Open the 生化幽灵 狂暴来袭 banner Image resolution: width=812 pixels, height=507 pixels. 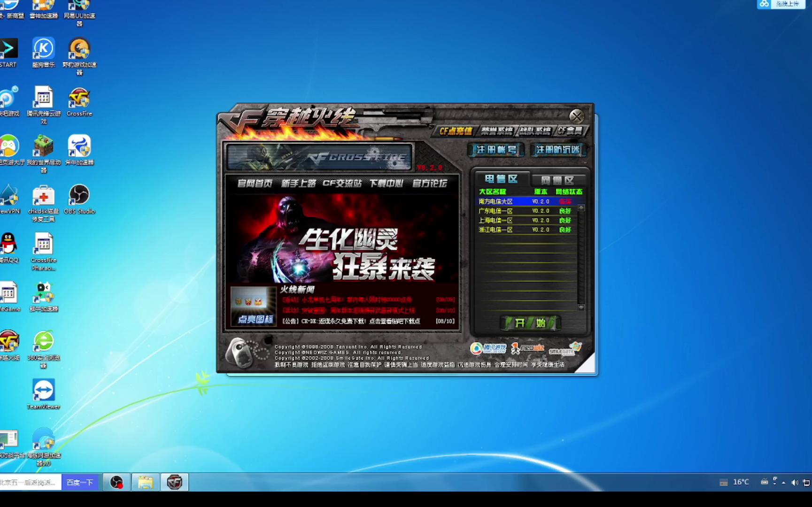click(342, 239)
